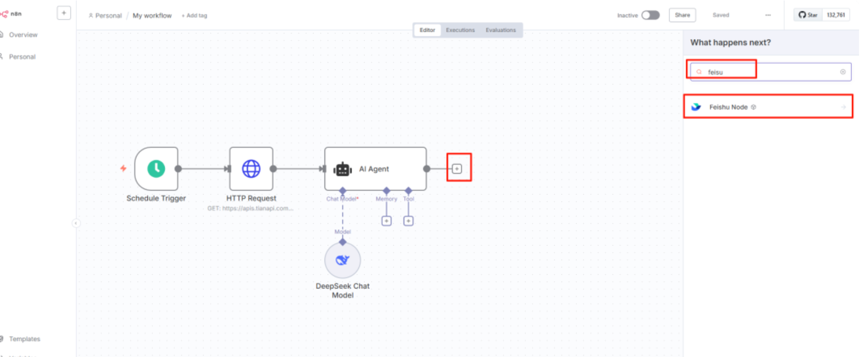This screenshot has width=868, height=357.
Task: Click the Schedule Trigger label
Action: [x=156, y=198]
